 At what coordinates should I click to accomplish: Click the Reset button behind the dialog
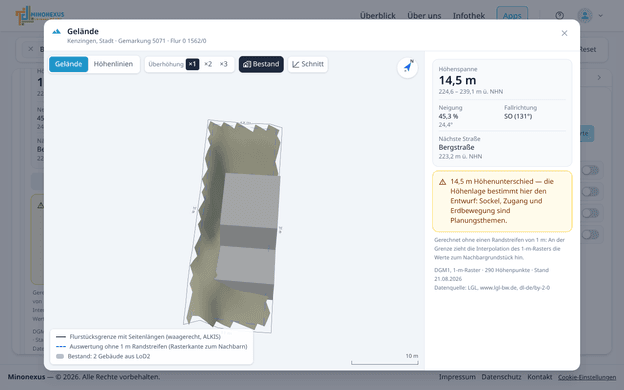coord(587,49)
